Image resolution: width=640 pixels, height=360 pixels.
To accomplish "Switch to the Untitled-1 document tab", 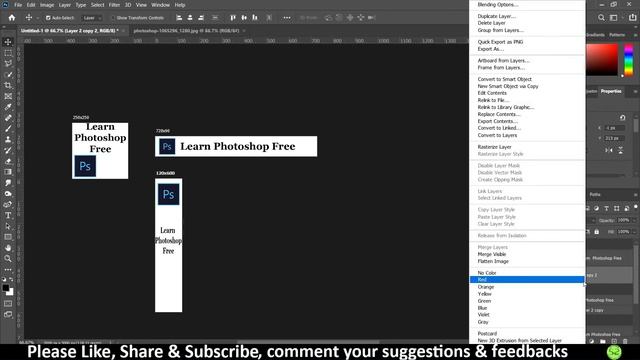I will (70, 31).
